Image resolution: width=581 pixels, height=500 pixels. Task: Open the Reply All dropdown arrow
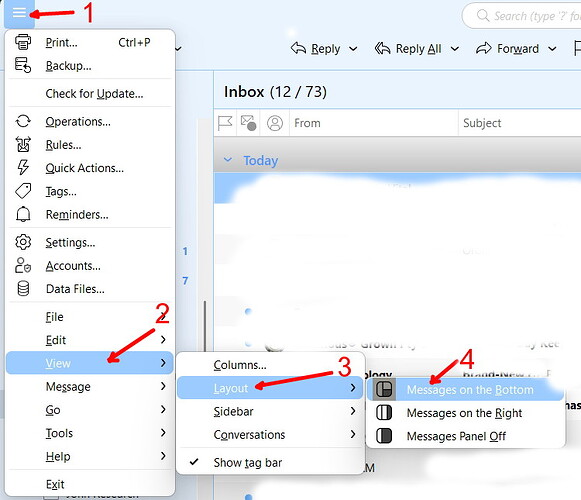455,49
